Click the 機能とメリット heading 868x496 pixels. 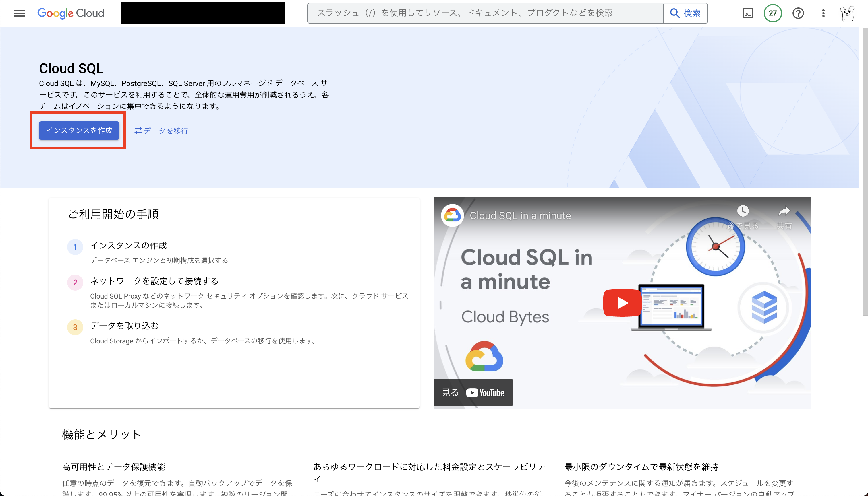(x=101, y=434)
